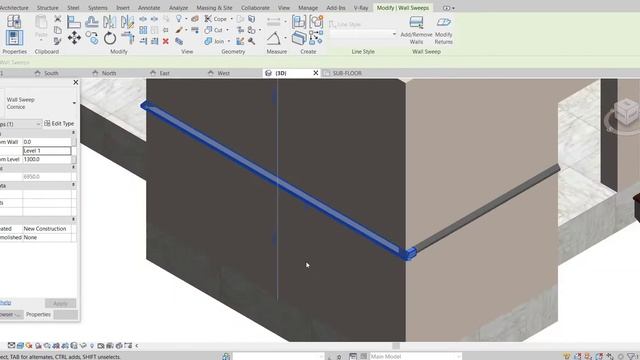Switch to the South view tab
This screenshot has height=360, width=640.
click(x=51, y=73)
